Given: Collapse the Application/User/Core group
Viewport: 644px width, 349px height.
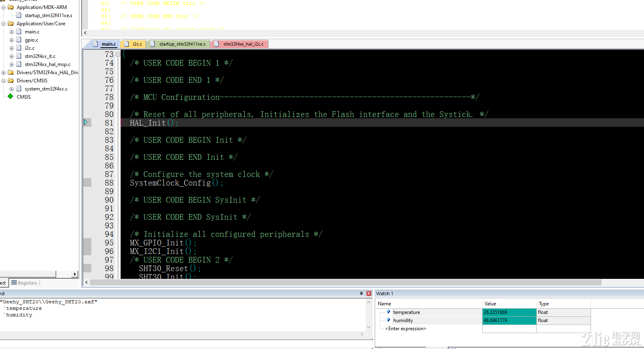Looking at the screenshot, I should coord(3,24).
